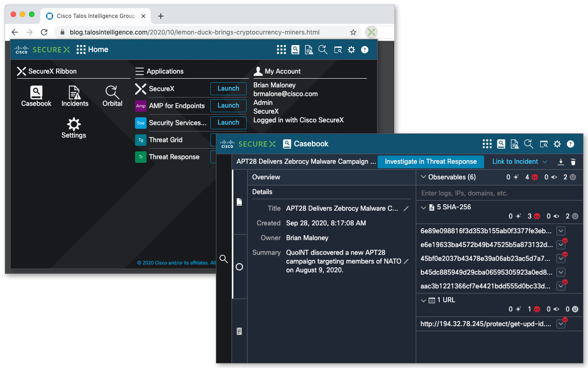
Task: Click the apps grid icon in Casebook header
Action: [487, 144]
